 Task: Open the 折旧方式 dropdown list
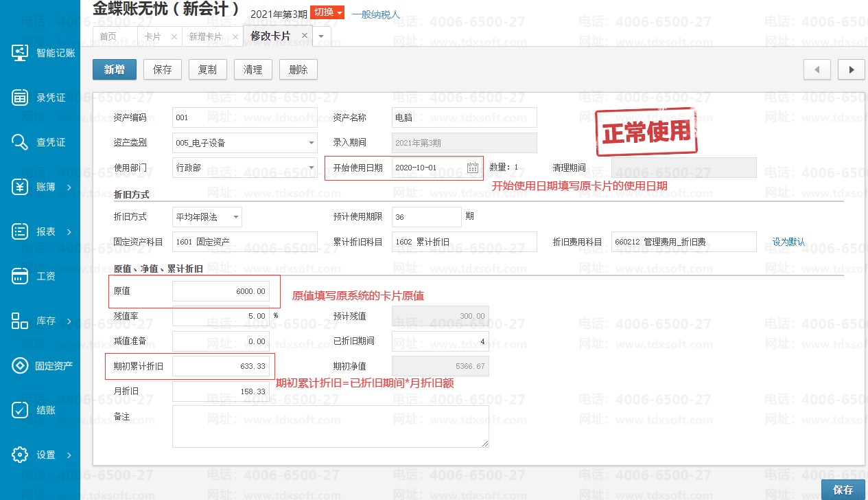pos(235,217)
